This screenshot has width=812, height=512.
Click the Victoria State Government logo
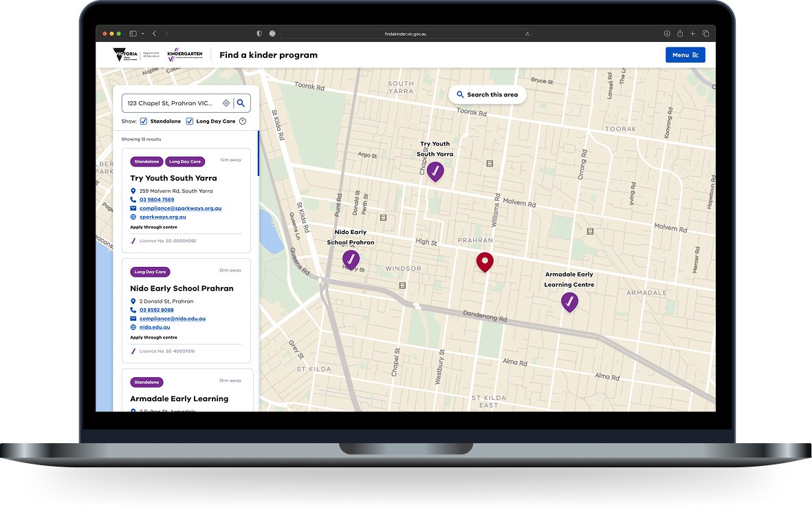click(125, 54)
